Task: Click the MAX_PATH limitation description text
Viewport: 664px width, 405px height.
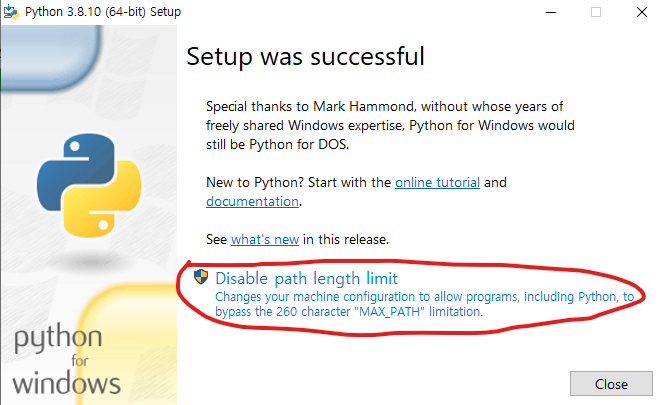Action: [424, 304]
